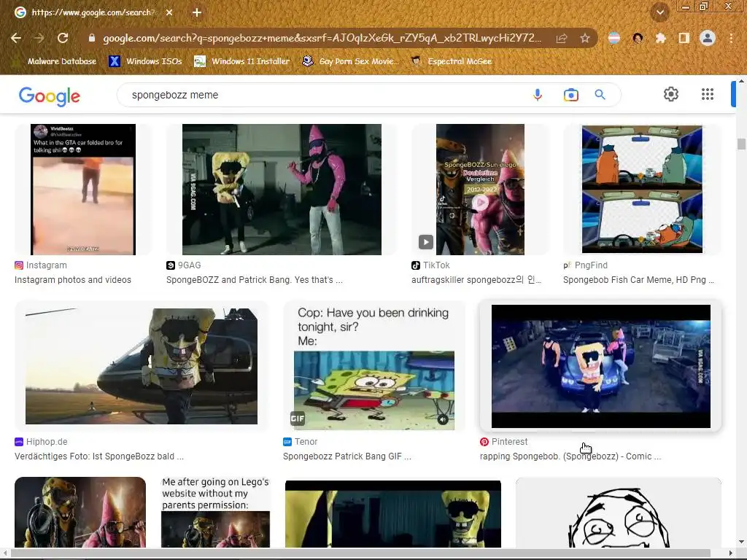Open the Chrome profile avatar

tap(708, 38)
